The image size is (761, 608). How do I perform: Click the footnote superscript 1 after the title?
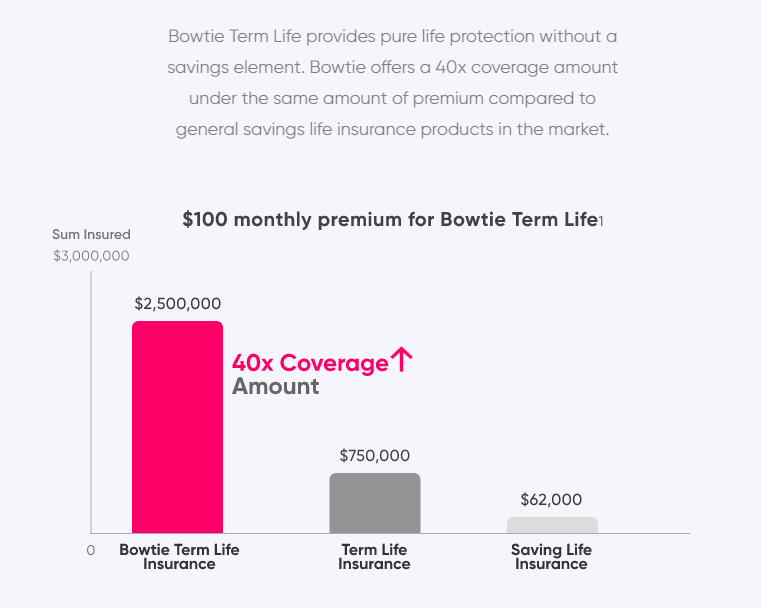tap(600, 221)
